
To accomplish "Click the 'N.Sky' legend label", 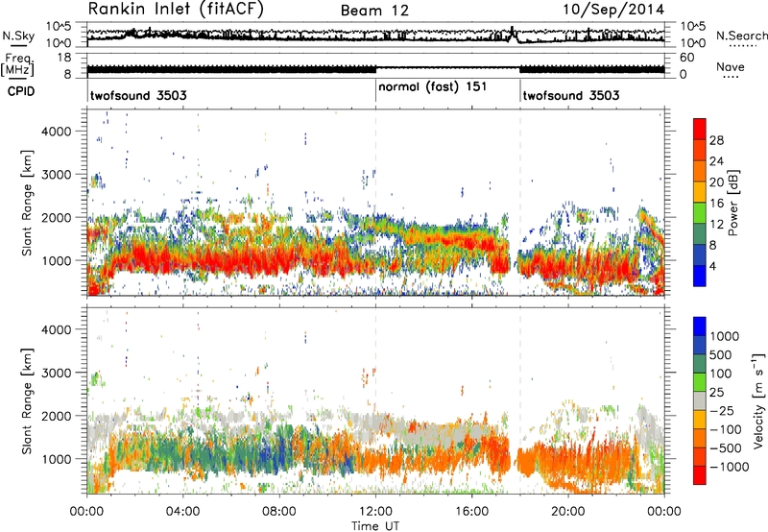I will (18, 36).
